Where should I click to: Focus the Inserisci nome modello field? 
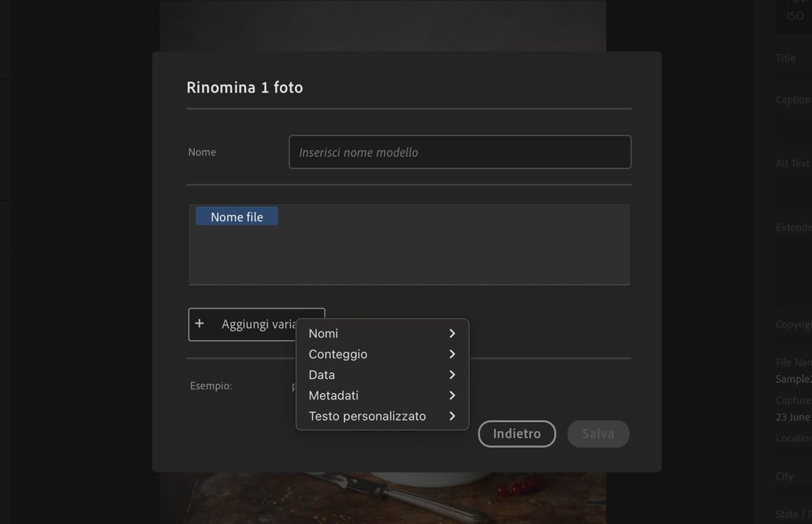click(x=460, y=152)
